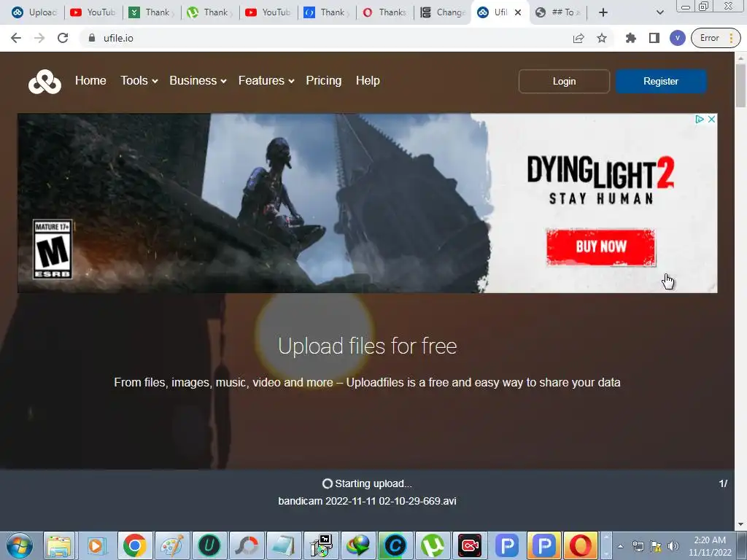Click the Error update button
Screen dimensions: 747x560
tap(716, 38)
